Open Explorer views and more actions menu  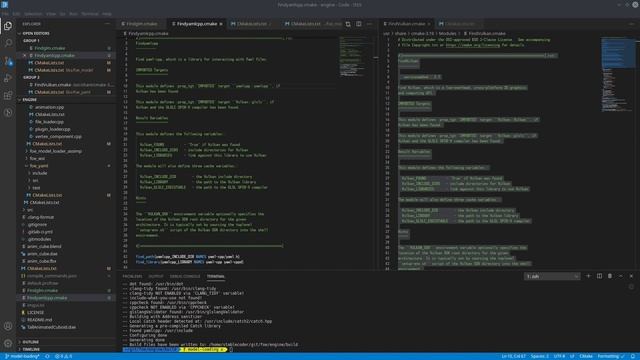(107, 24)
